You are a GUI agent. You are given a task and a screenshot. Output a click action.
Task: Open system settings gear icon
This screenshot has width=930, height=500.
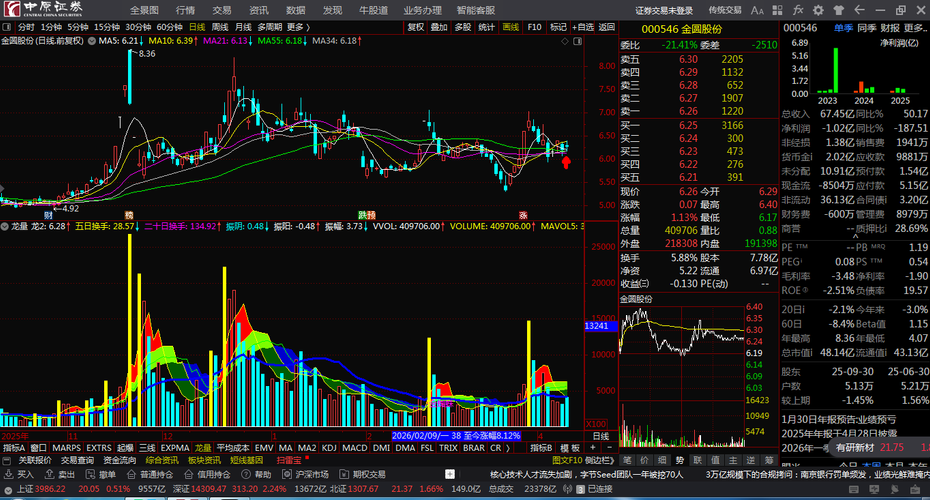(818, 10)
